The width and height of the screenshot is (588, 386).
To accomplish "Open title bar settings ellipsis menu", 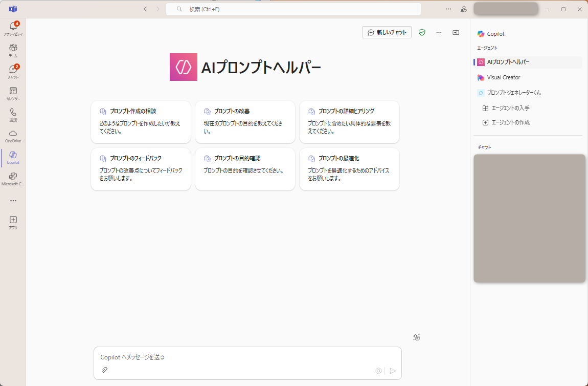I will (x=448, y=9).
